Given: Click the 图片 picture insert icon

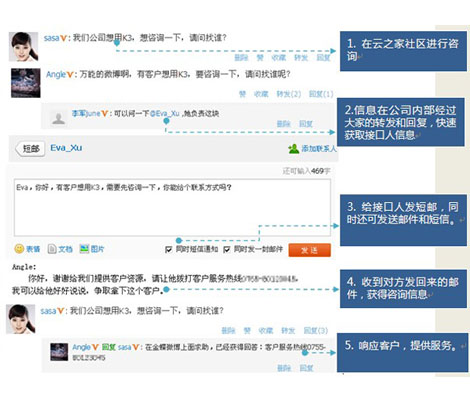Looking at the screenshot, I should pos(84,248).
